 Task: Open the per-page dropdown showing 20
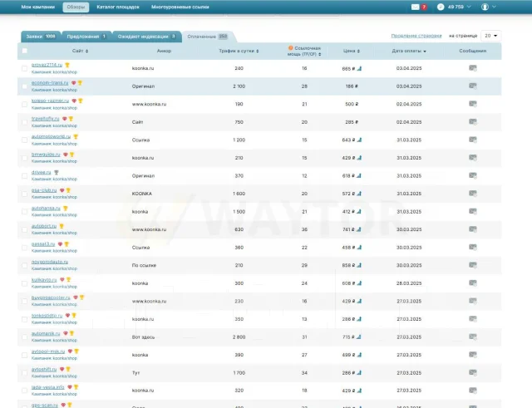[491, 36]
